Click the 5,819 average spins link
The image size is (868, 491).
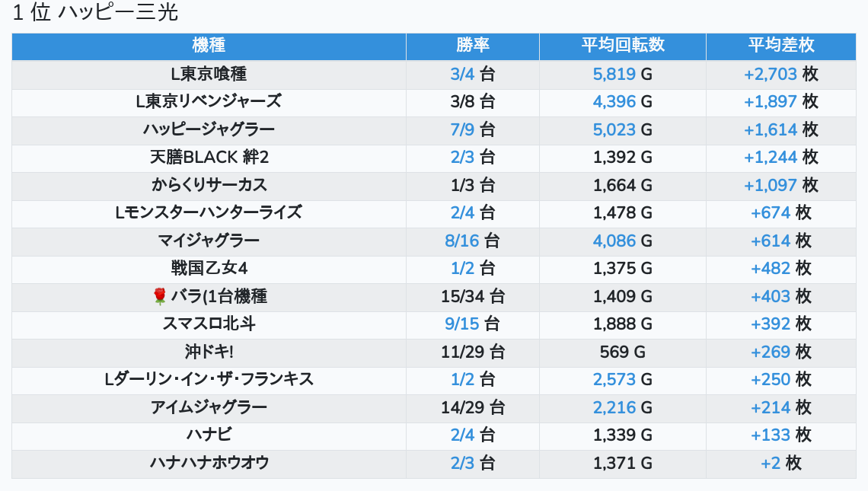coord(614,74)
